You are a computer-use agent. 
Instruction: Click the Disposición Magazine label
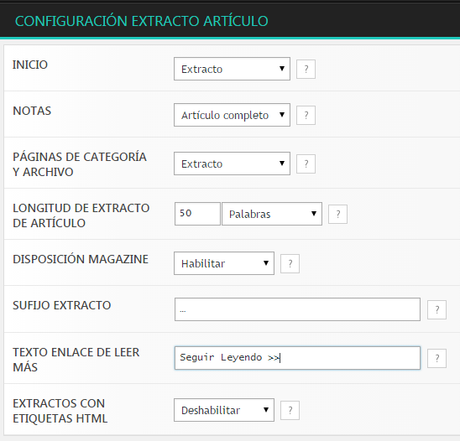click(x=80, y=259)
